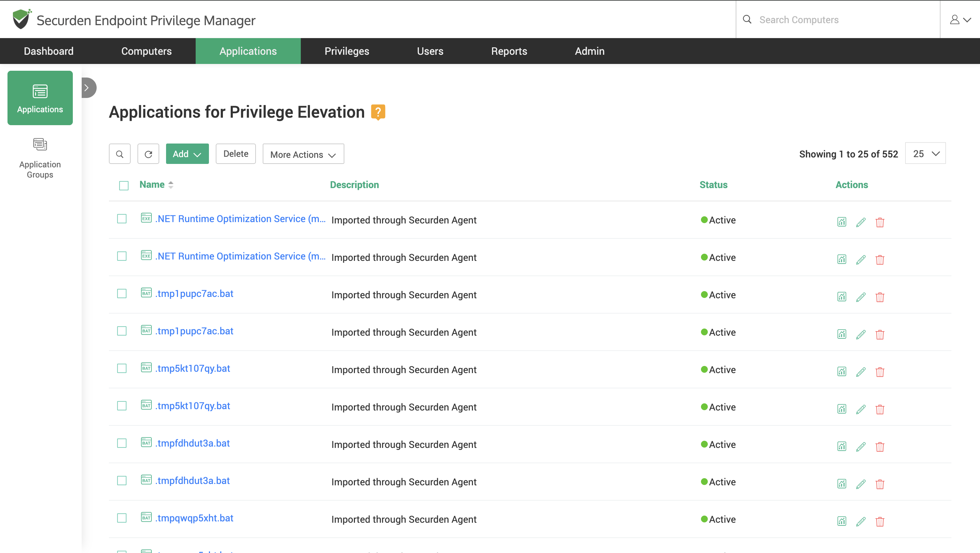
Task: Open the More Actions dropdown
Action: [x=303, y=154]
